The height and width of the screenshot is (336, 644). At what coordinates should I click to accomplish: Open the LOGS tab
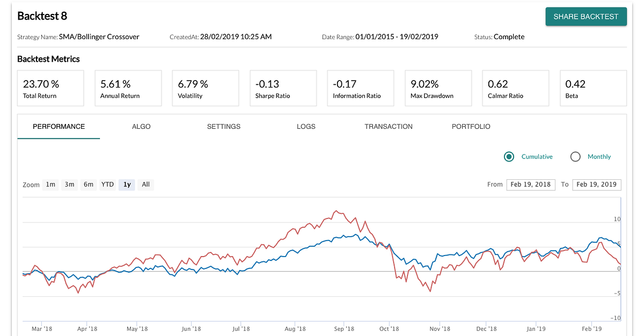tap(306, 127)
